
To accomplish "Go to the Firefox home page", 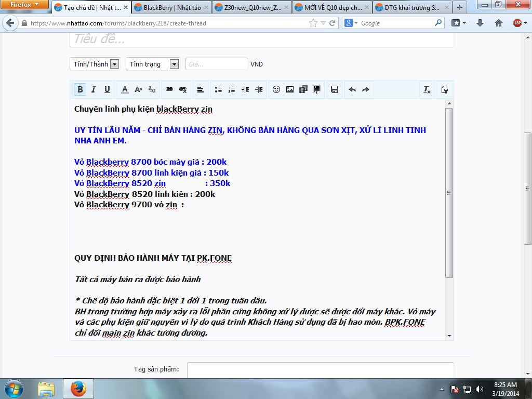I will [498, 23].
